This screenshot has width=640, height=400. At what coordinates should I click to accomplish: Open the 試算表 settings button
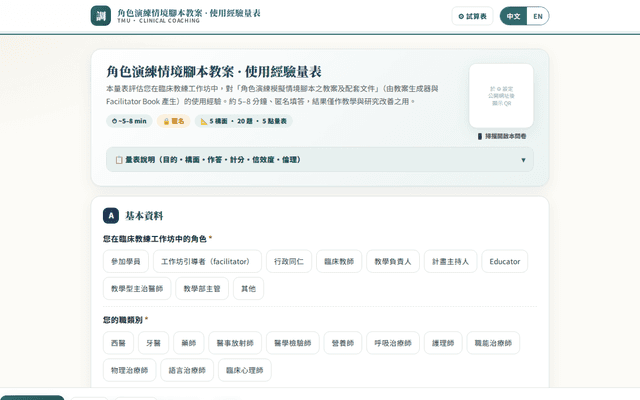pos(472,16)
